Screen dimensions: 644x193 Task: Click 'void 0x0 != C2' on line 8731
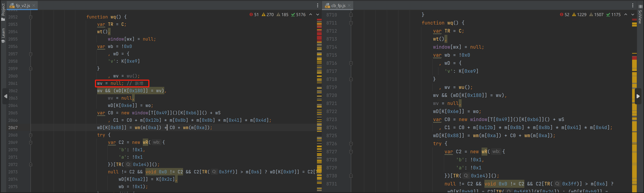click(x=504, y=184)
